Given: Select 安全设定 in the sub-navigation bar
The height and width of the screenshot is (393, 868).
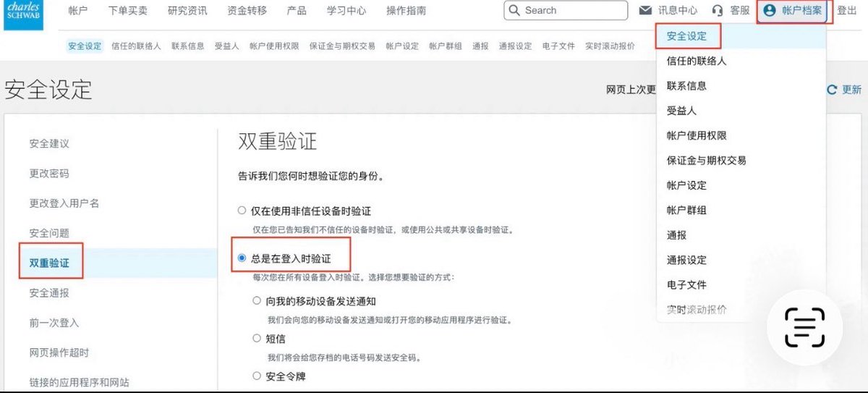Looking at the screenshot, I should [85, 46].
